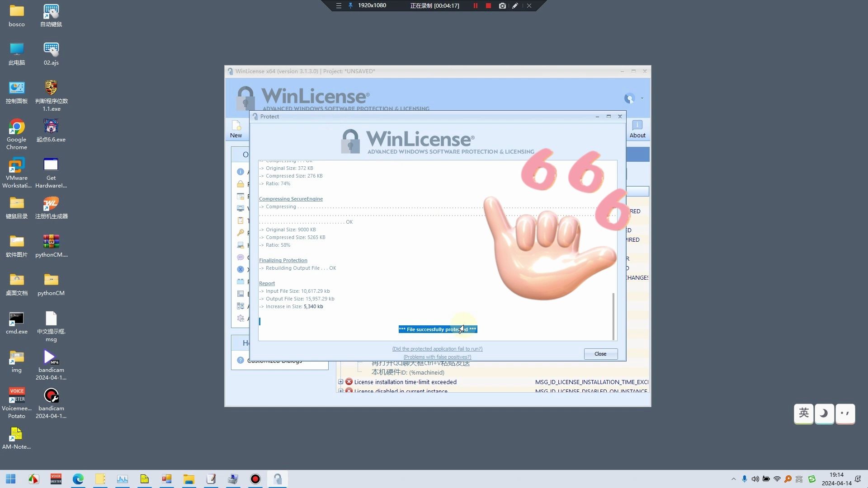Click the pin icon on the recorder bar
The image size is (868, 488).
[350, 6]
